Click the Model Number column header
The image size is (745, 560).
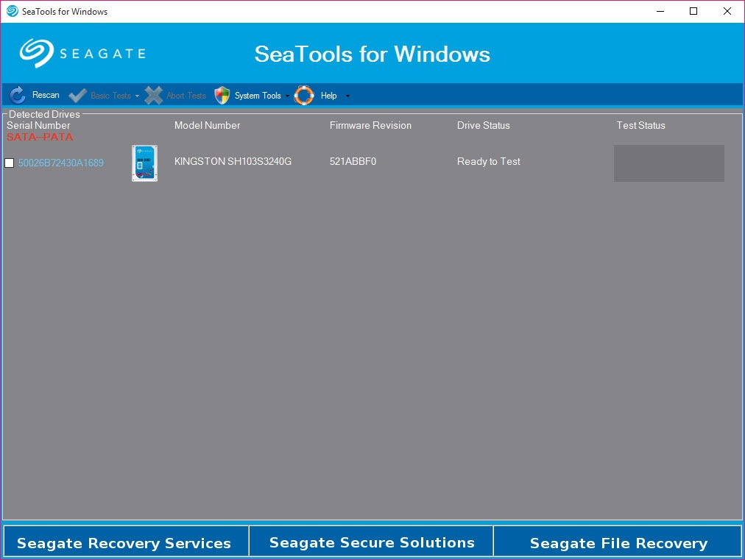click(207, 125)
